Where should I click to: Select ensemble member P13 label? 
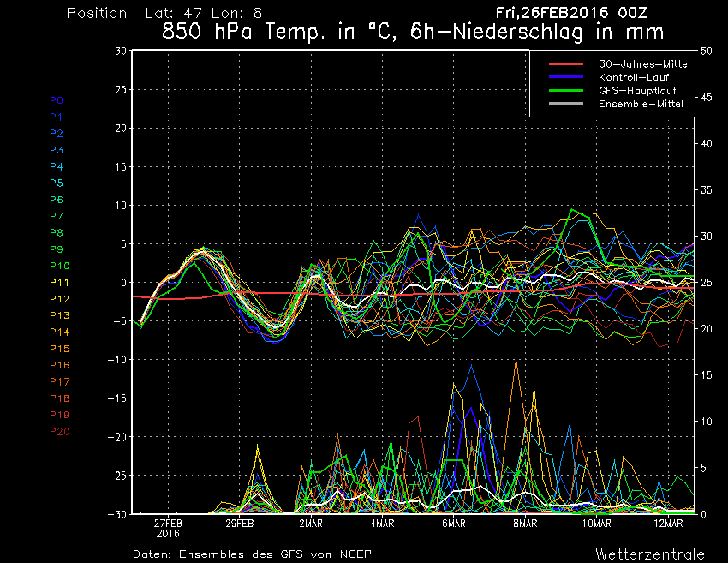(58, 315)
